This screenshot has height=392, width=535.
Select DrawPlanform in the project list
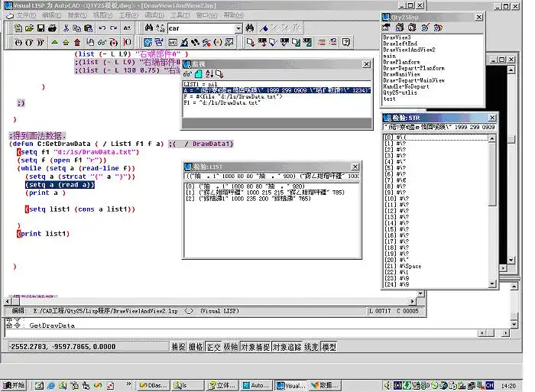tap(401, 62)
